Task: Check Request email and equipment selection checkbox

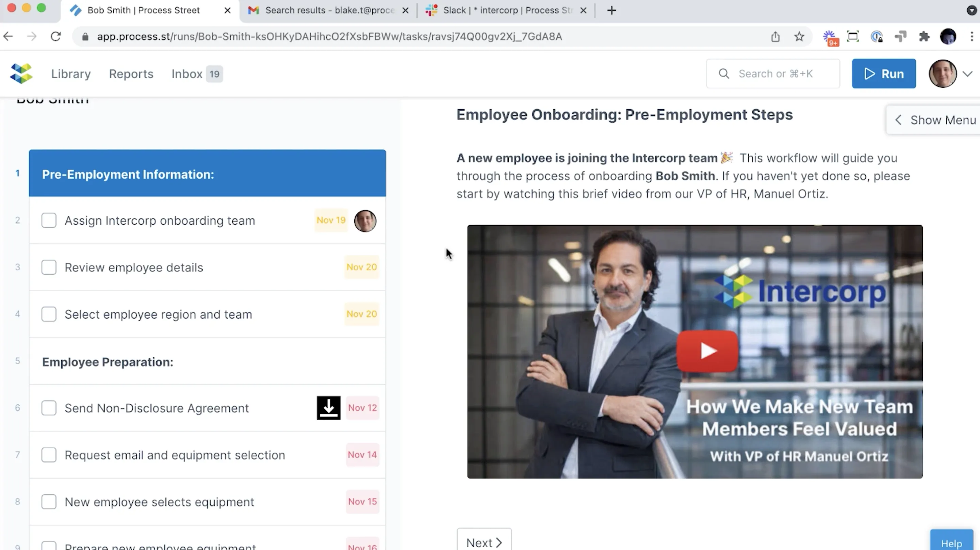Action: [49, 454]
